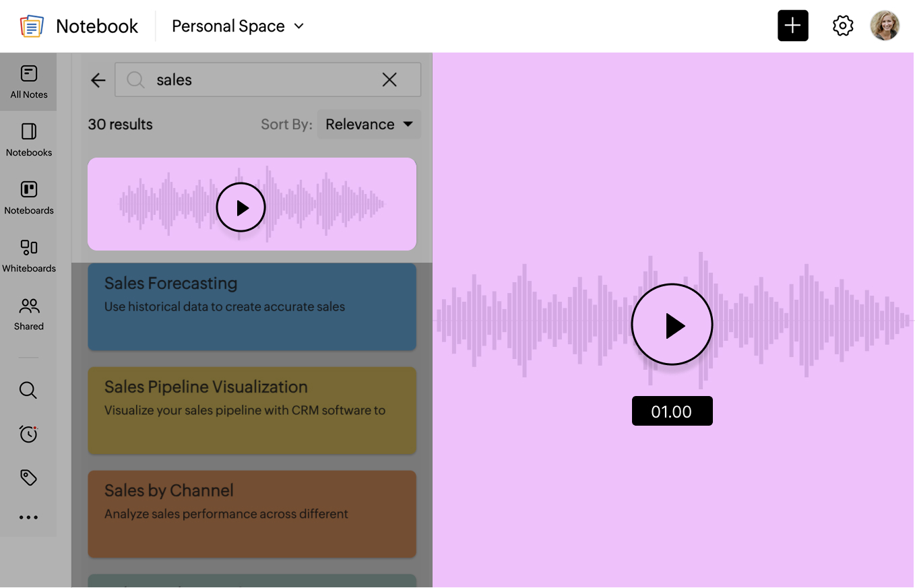Click the sidebar search magnifier icon
The width and height of the screenshot is (915, 588).
pos(28,390)
